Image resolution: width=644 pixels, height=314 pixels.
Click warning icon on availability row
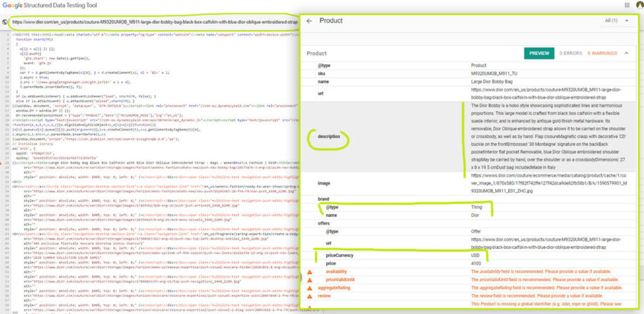click(310, 272)
